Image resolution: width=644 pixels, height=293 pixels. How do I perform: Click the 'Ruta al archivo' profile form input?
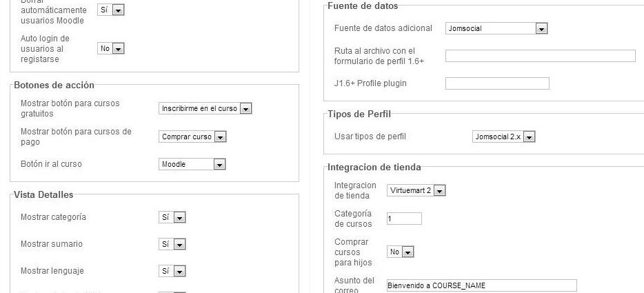[540, 56]
